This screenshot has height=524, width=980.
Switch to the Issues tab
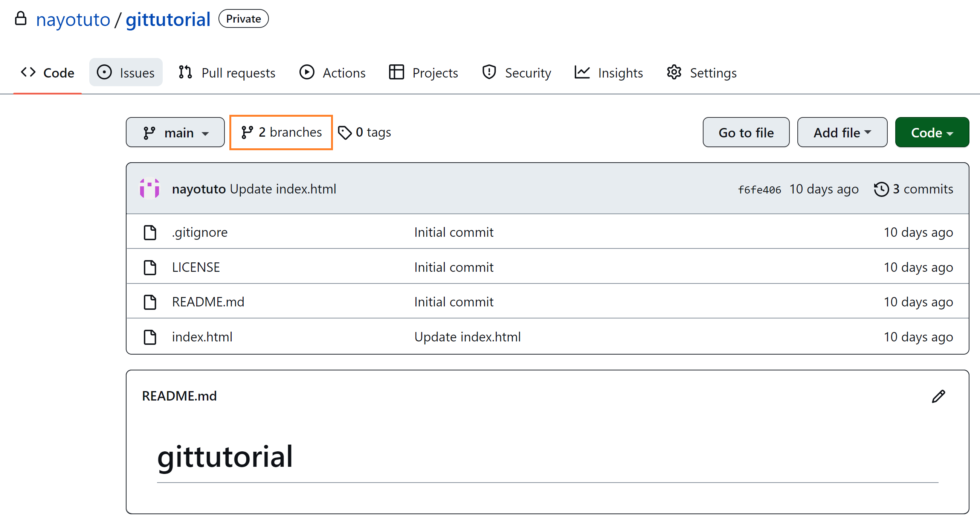tap(126, 72)
